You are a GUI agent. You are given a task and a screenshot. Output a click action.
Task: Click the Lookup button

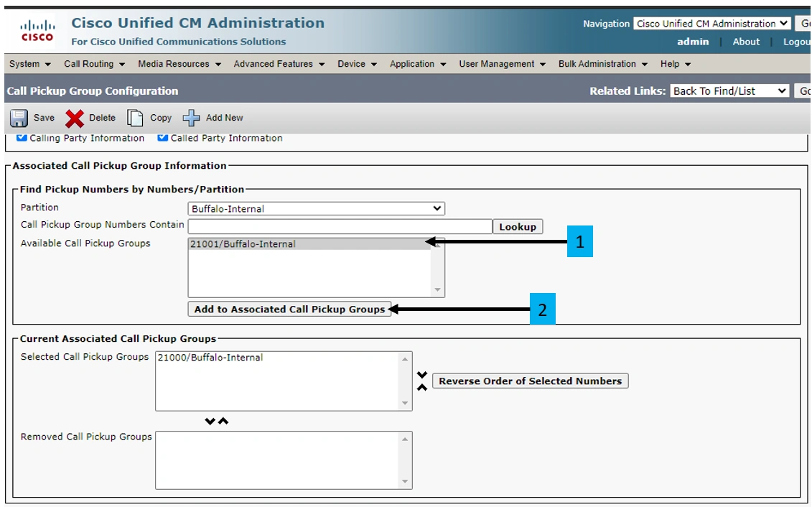click(518, 227)
